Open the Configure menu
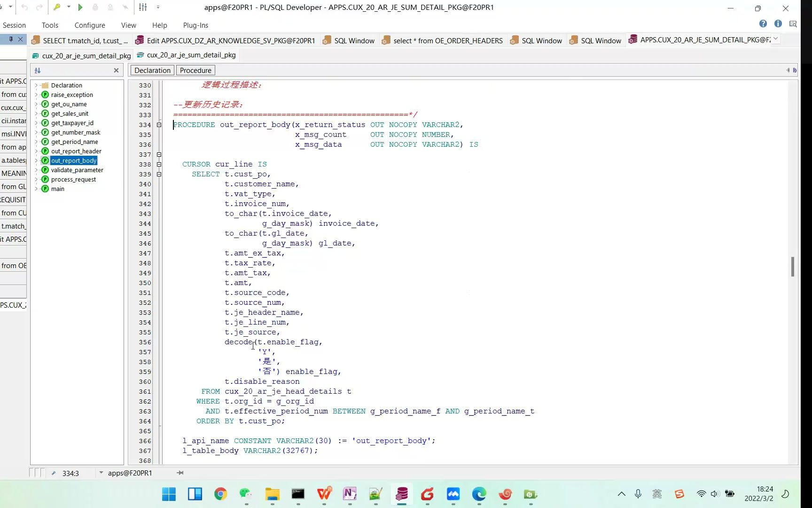 tap(90, 25)
